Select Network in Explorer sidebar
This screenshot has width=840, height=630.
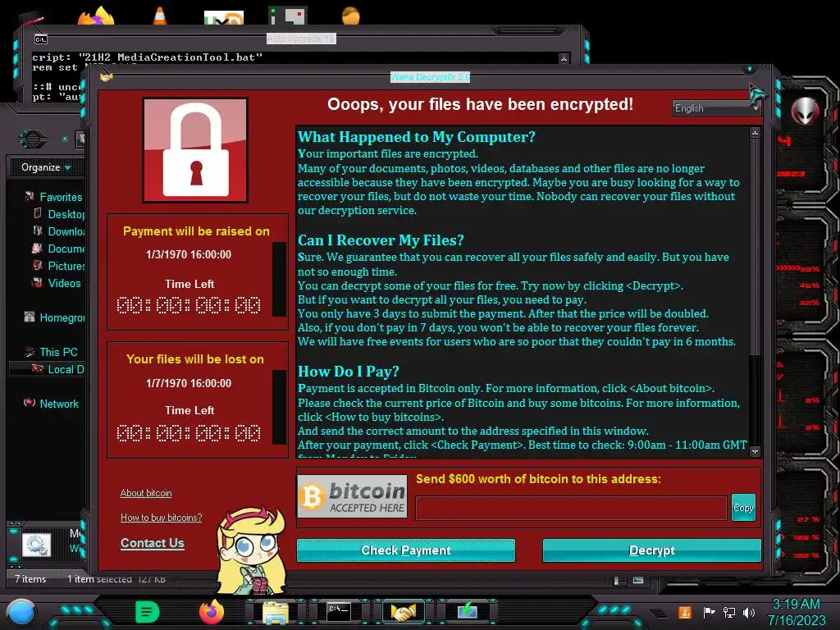(52, 404)
